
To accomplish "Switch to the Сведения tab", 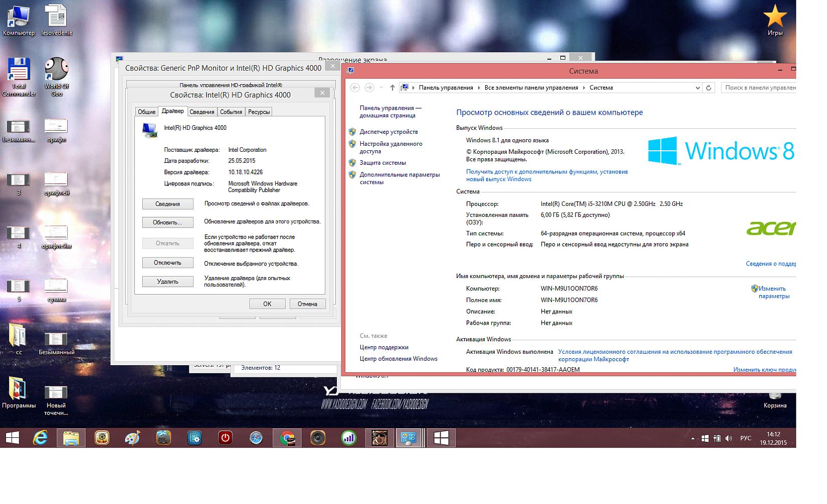I will [201, 112].
